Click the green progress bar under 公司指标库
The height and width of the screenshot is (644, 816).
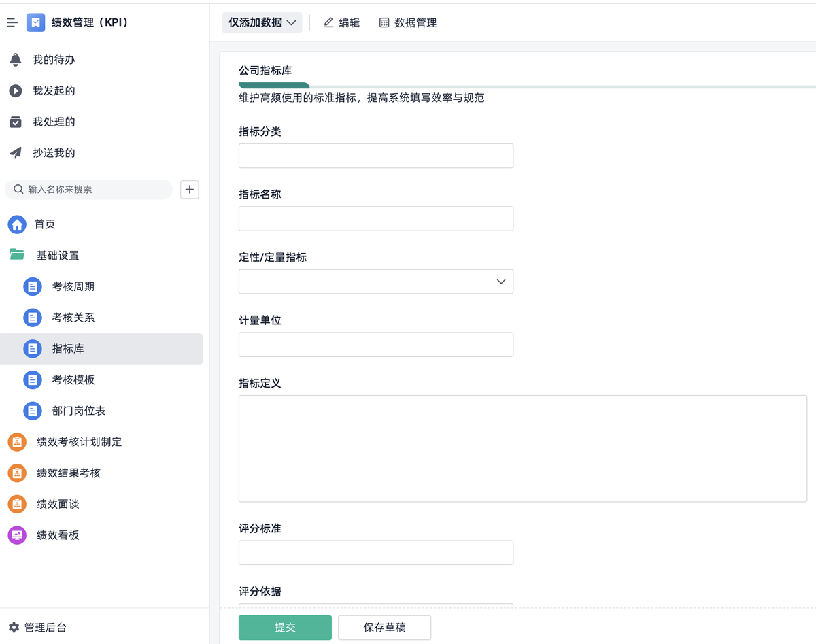273,83
